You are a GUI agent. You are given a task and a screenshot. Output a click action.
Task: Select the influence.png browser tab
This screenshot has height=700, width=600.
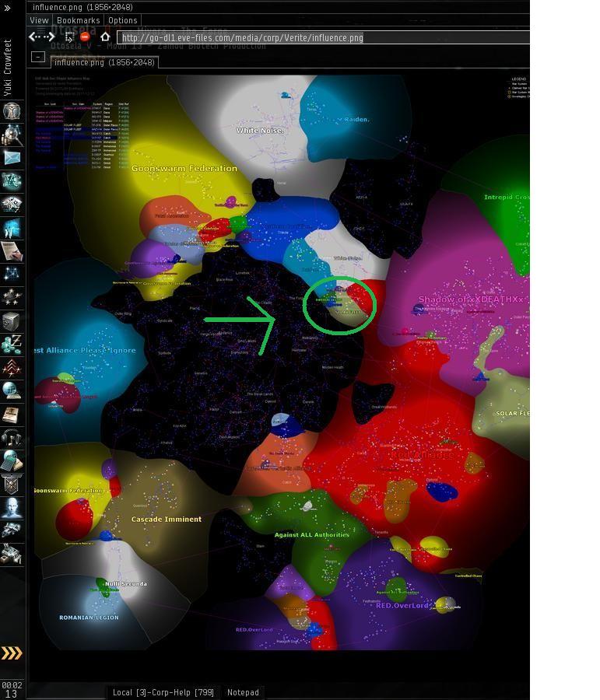104,62
